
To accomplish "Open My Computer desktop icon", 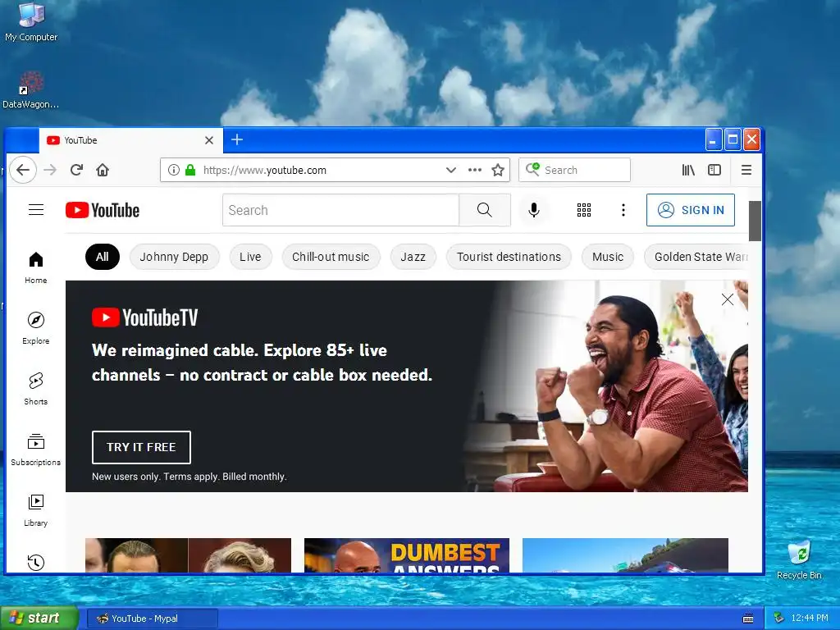I will click(31, 22).
